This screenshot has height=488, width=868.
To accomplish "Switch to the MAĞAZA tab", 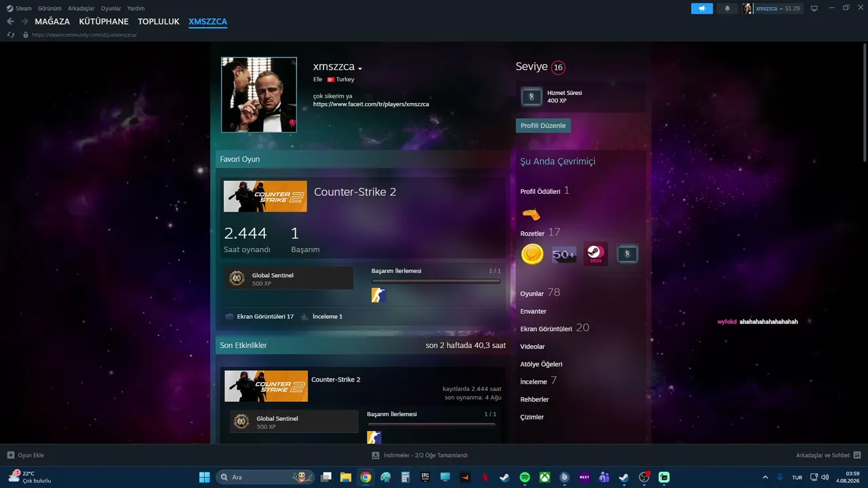I will tap(52, 22).
